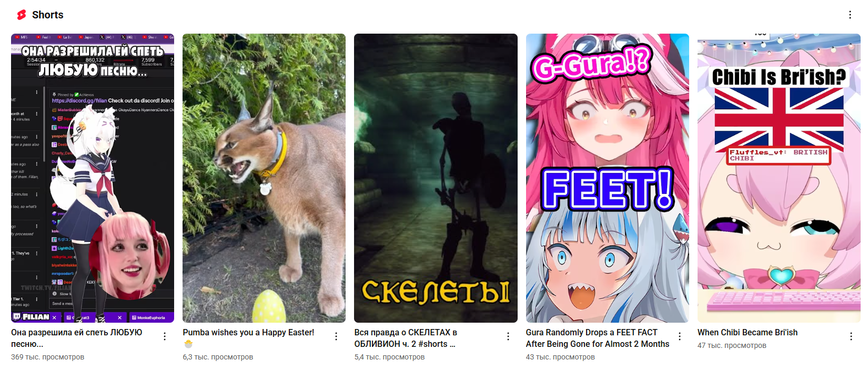The width and height of the screenshot is (868, 370).
Task: Open the Filian ЛЮБУЮ песню short thumbnail
Action: pyautogui.click(x=93, y=178)
